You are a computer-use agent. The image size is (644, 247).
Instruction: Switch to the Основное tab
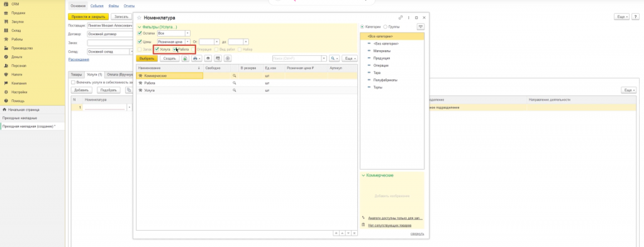[x=78, y=6]
